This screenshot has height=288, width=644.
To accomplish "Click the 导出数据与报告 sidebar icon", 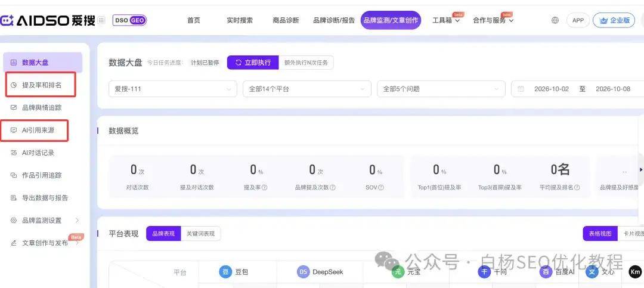I will (14, 198).
